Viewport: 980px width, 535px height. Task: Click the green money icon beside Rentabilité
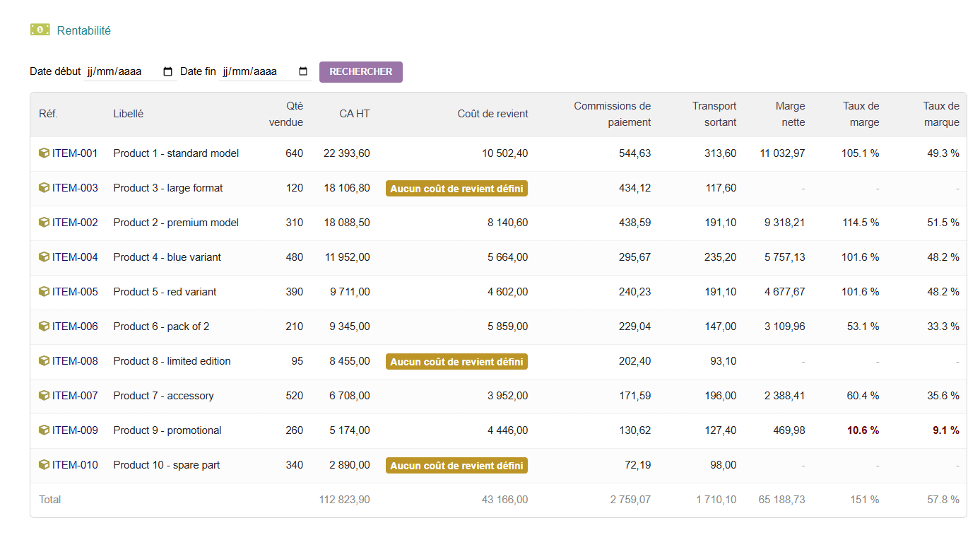coord(40,30)
